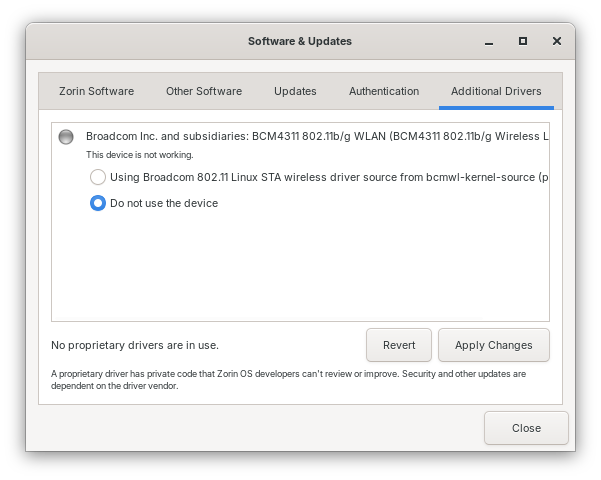Minimize the Software & Updates window

pos(487,42)
